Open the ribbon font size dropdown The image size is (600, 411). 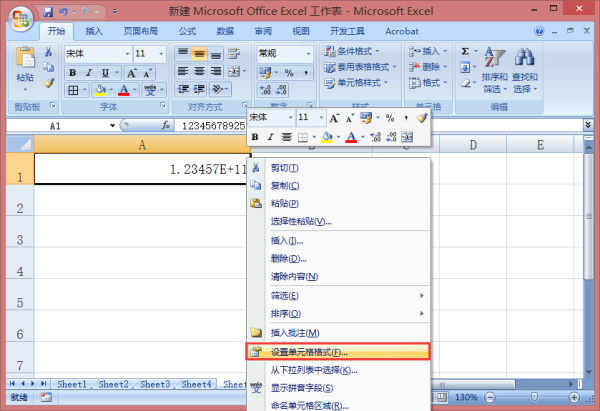[161, 54]
